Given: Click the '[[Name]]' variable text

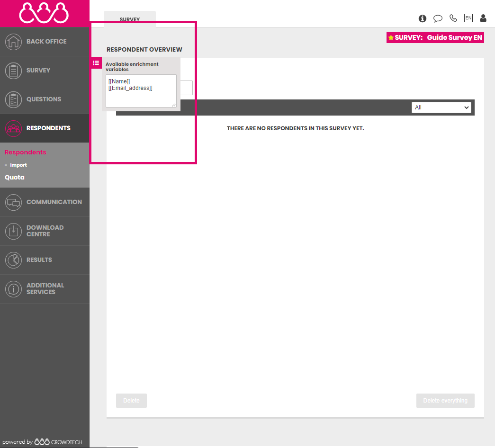Looking at the screenshot, I should pos(119,81).
